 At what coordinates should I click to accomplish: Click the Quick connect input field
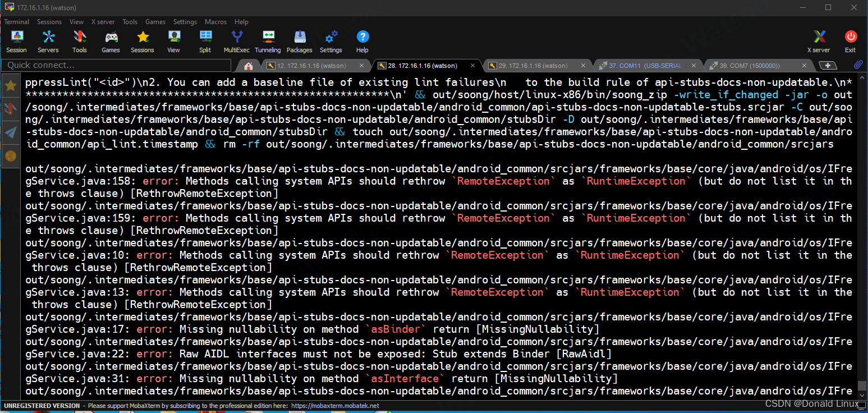pos(112,65)
